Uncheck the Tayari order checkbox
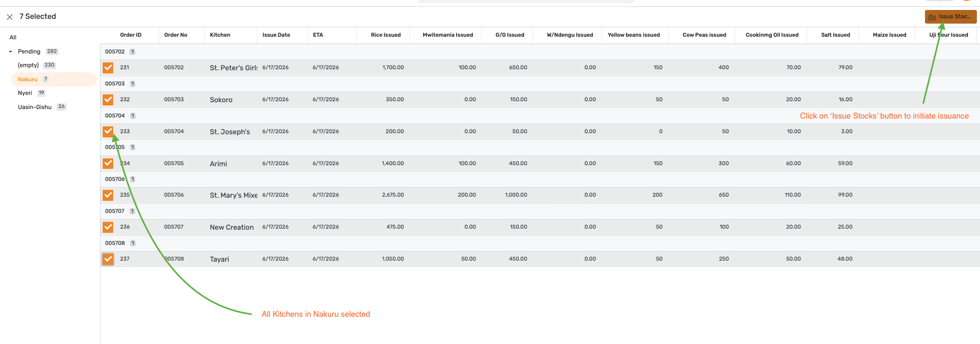 coord(108,259)
